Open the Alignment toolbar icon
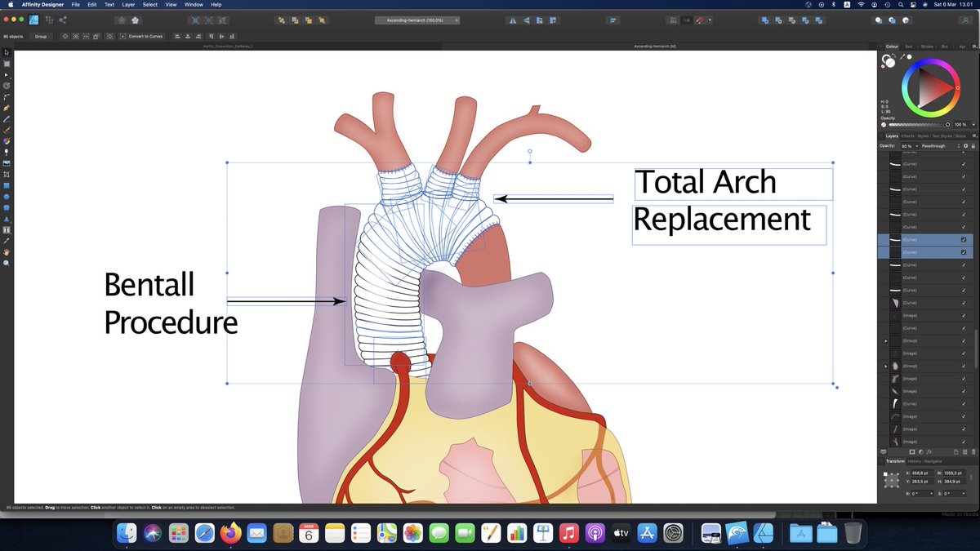 point(612,20)
